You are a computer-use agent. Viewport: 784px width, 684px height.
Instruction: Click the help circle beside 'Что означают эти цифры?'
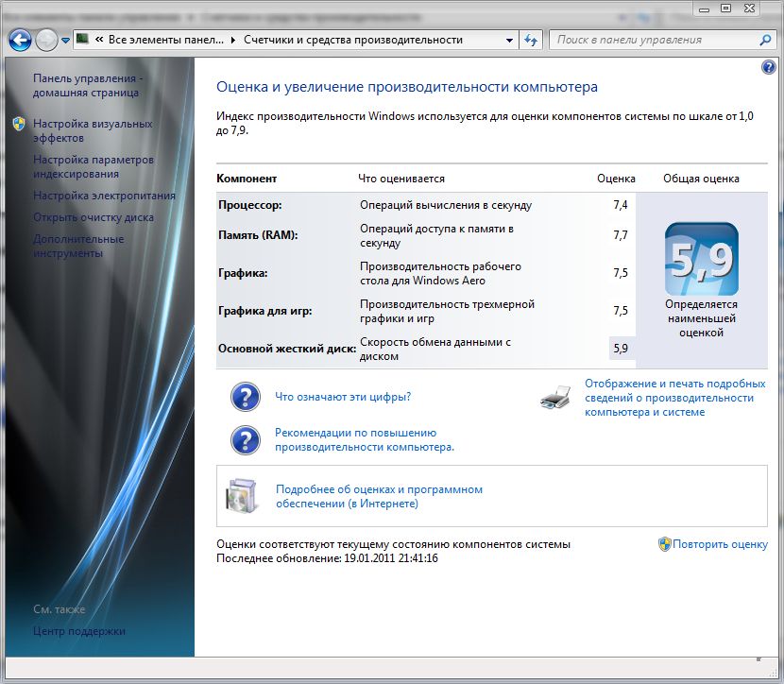coord(245,397)
